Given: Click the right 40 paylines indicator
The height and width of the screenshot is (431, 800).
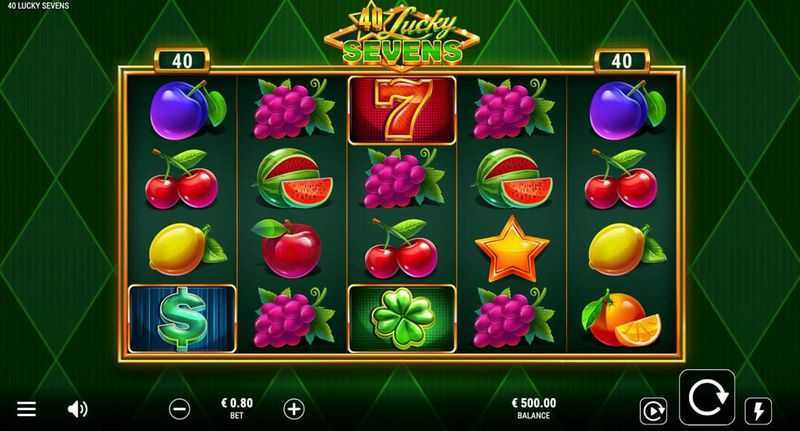Looking at the screenshot, I should pos(621,61).
